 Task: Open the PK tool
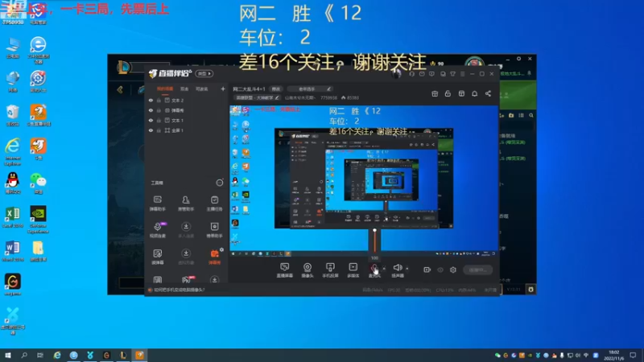pos(187,279)
